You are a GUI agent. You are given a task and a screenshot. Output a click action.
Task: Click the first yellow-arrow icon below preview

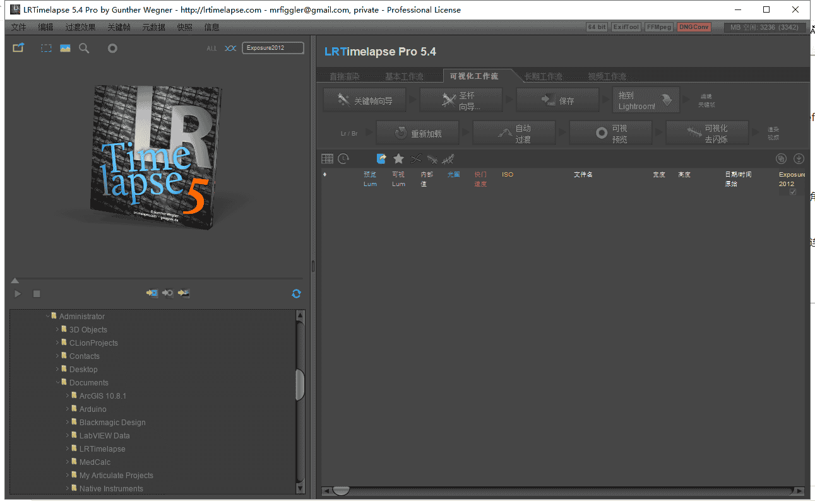click(152, 293)
